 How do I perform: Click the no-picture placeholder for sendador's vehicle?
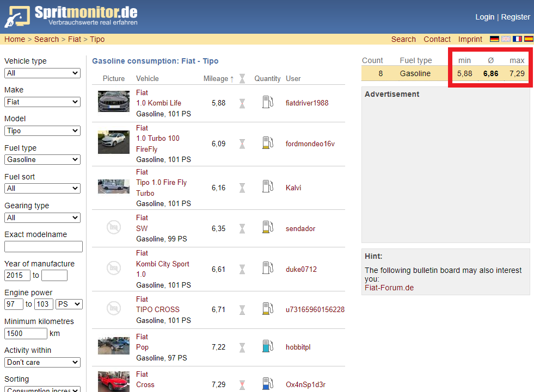[x=114, y=227]
